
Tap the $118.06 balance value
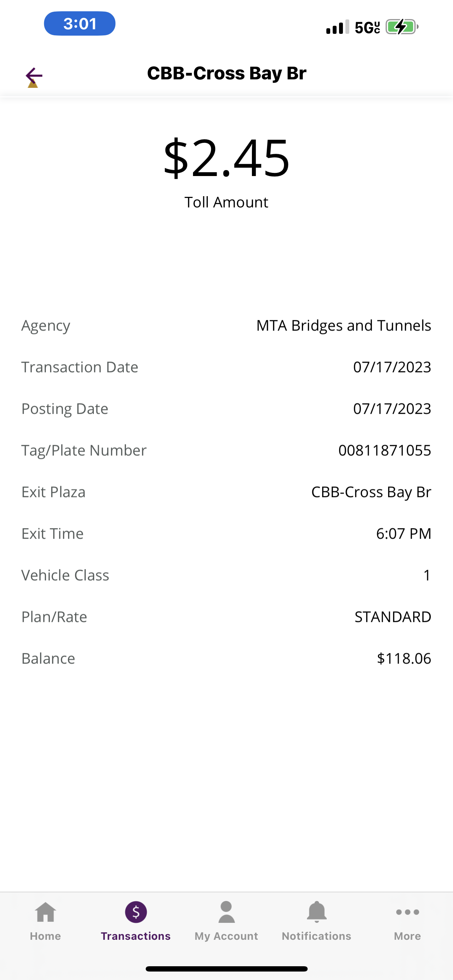tap(404, 659)
